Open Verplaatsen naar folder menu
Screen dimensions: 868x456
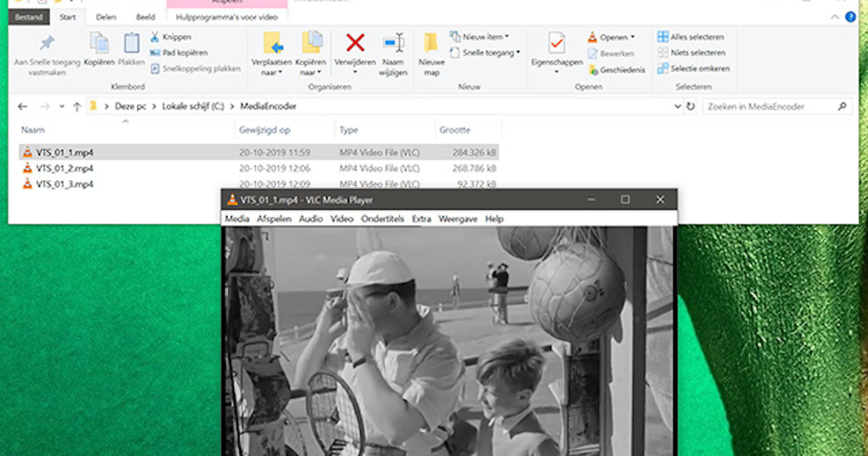click(x=272, y=54)
